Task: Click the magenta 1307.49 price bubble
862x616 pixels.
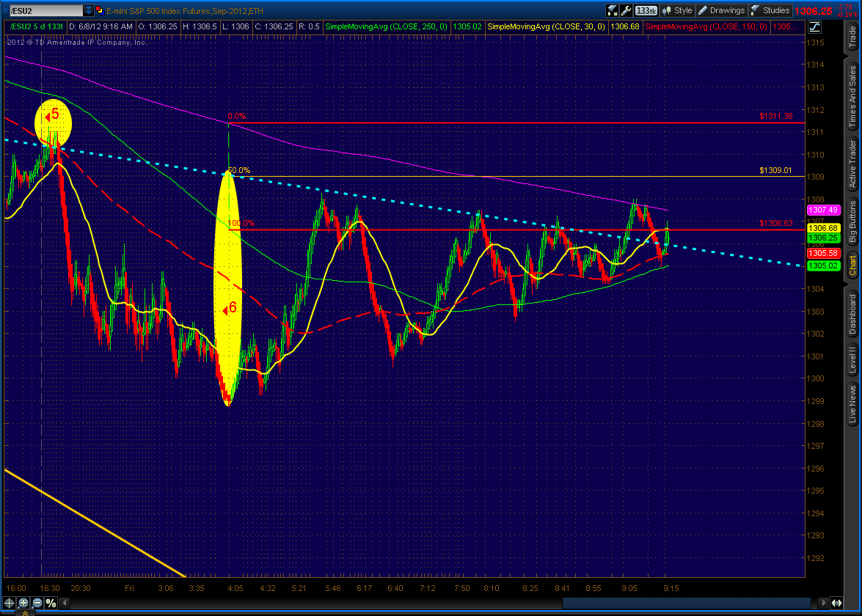Action: click(823, 210)
